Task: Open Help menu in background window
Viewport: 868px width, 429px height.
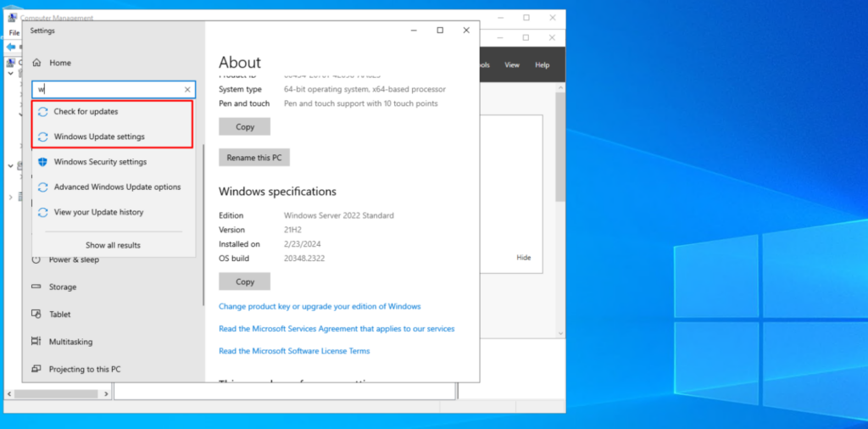Action: (542, 65)
